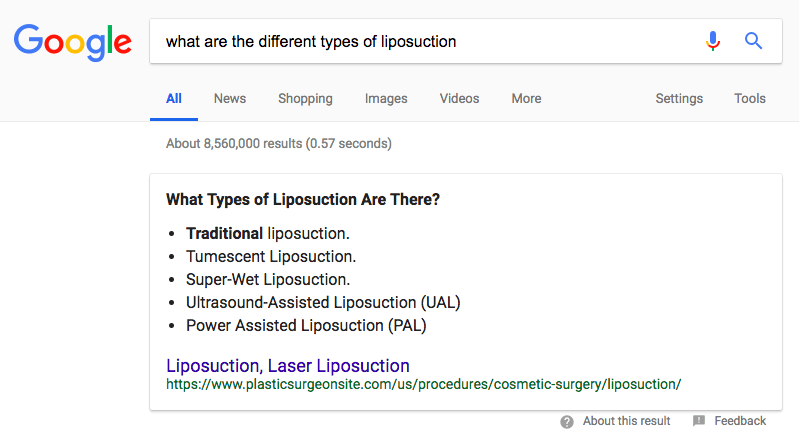The width and height of the screenshot is (799, 438).
Task: Click the flag icon next to Feedback
Action: click(699, 421)
